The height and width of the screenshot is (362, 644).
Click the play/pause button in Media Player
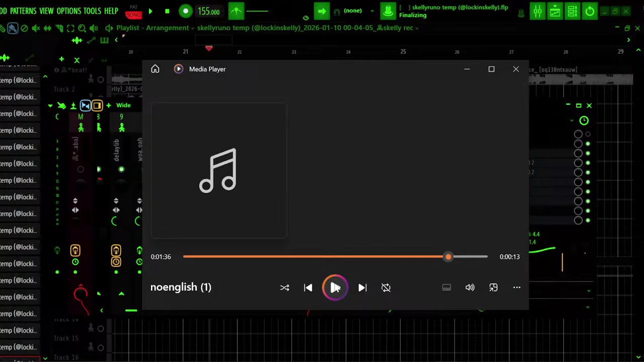tap(335, 288)
